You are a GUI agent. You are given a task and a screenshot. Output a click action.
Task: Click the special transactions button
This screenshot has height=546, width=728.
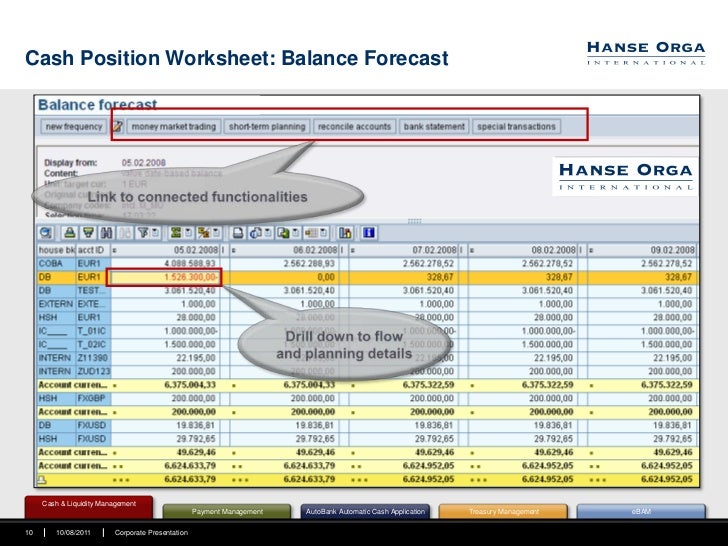[x=516, y=126]
